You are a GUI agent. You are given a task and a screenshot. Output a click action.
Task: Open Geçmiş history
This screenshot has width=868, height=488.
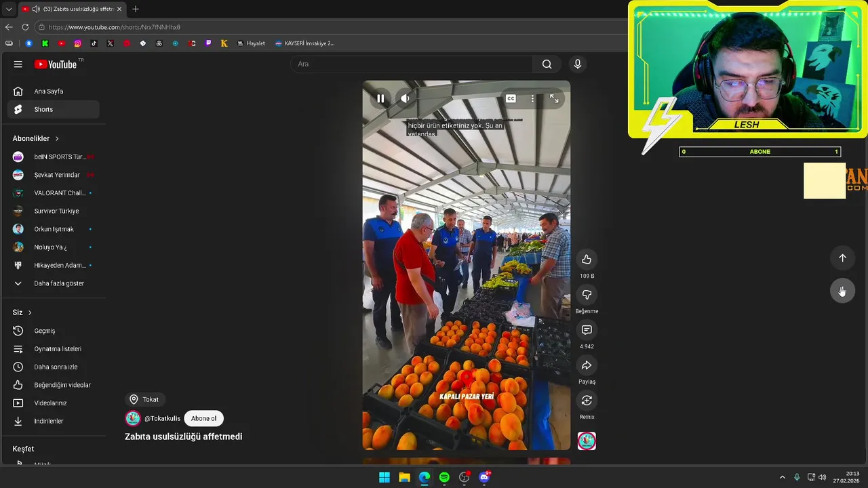pyautogui.click(x=54, y=331)
